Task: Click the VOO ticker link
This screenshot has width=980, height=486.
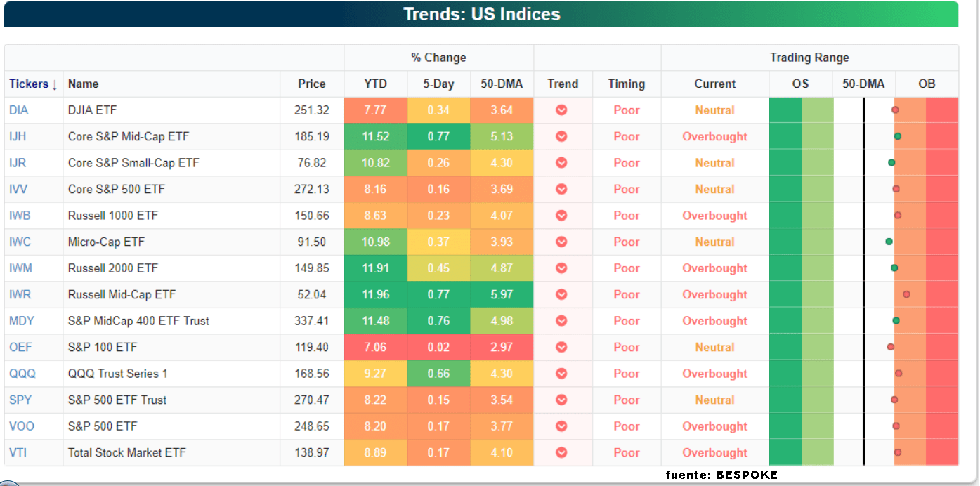Action: point(21,426)
